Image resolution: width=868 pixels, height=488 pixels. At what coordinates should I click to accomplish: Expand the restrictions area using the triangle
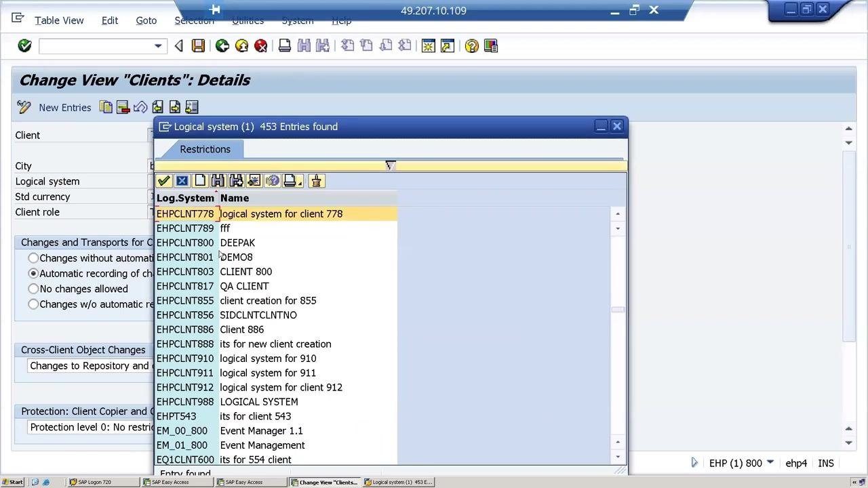pyautogui.click(x=390, y=165)
